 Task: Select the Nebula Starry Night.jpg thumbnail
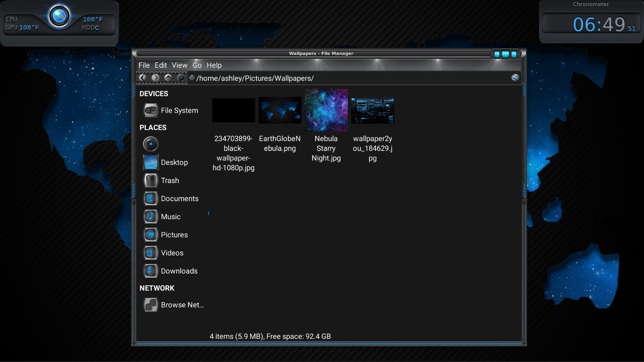click(x=326, y=111)
